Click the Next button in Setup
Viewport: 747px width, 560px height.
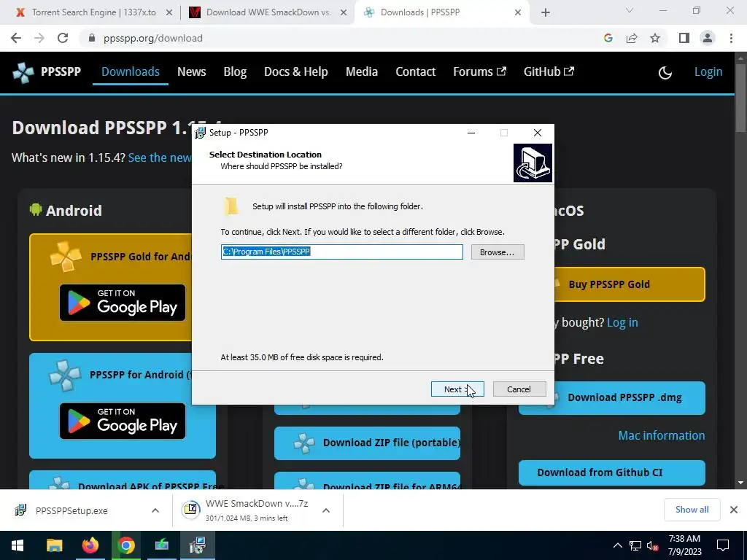(x=457, y=389)
